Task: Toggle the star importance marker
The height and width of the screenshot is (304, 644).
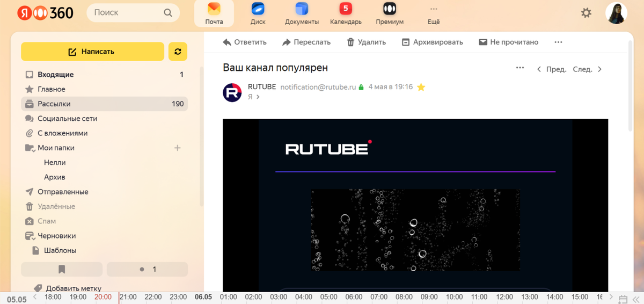Action: coord(421,87)
